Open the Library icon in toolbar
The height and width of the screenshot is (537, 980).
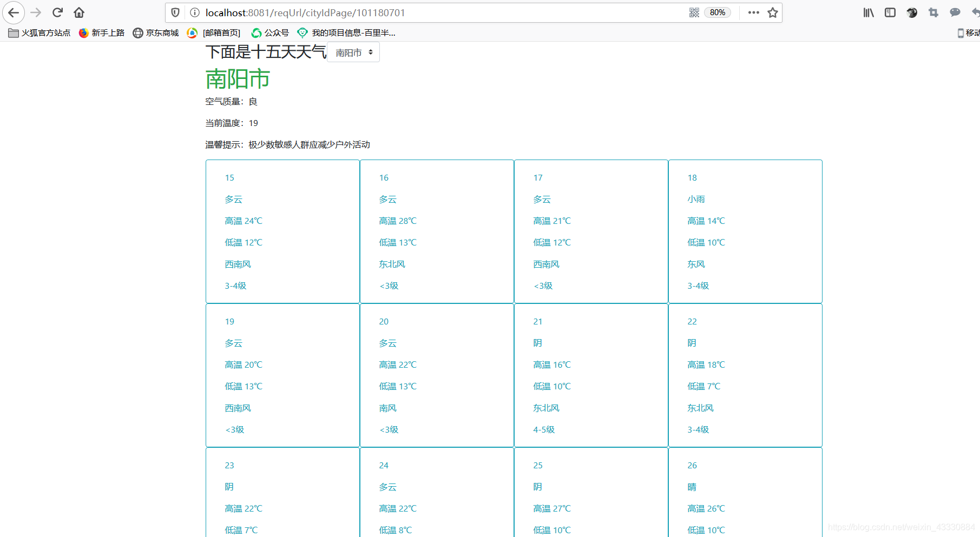(869, 12)
